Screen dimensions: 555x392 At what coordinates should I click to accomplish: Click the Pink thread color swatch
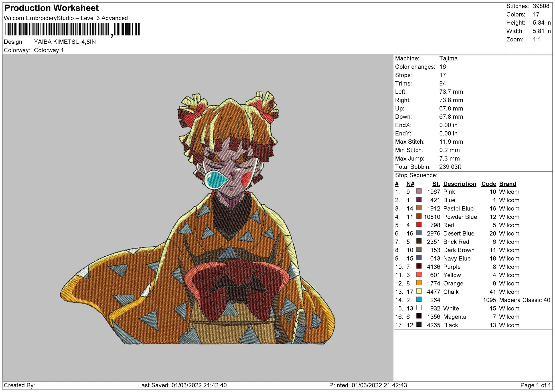click(x=419, y=191)
